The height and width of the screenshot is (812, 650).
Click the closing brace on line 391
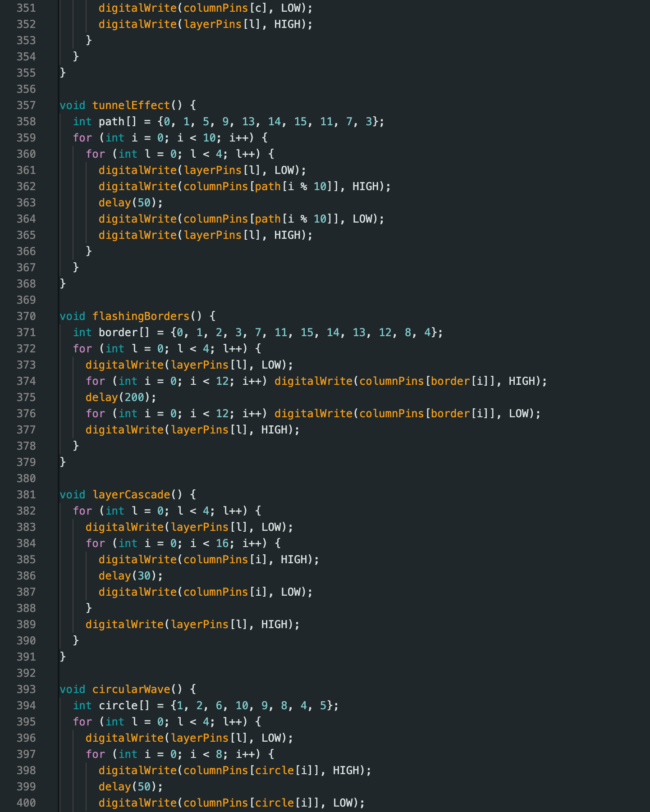point(63,657)
